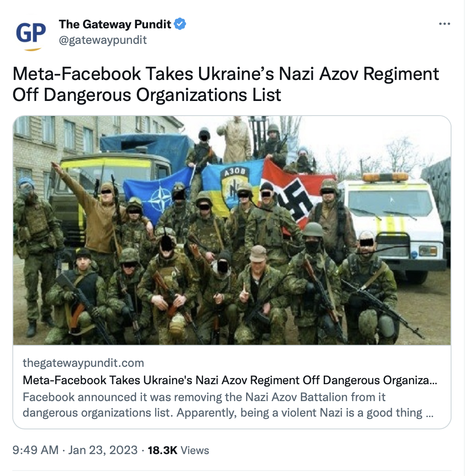The height and width of the screenshot is (476, 473).
Task: View the 18.3K views count
Action: point(163,450)
